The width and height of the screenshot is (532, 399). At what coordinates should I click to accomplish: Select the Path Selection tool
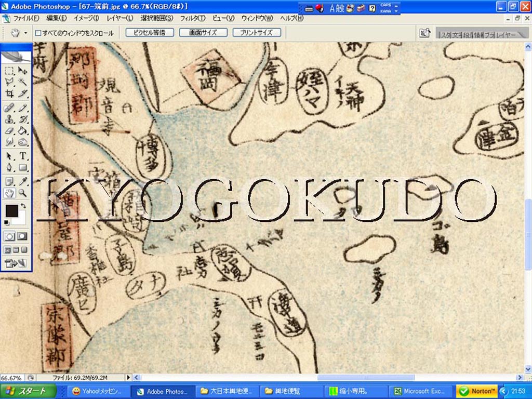coord(9,156)
